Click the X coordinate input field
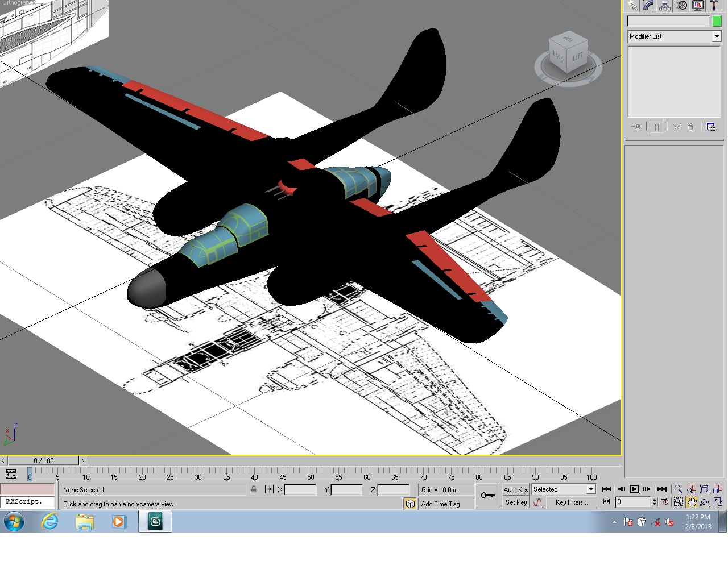The width and height of the screenshot is (728, 582). pos(300,489)
